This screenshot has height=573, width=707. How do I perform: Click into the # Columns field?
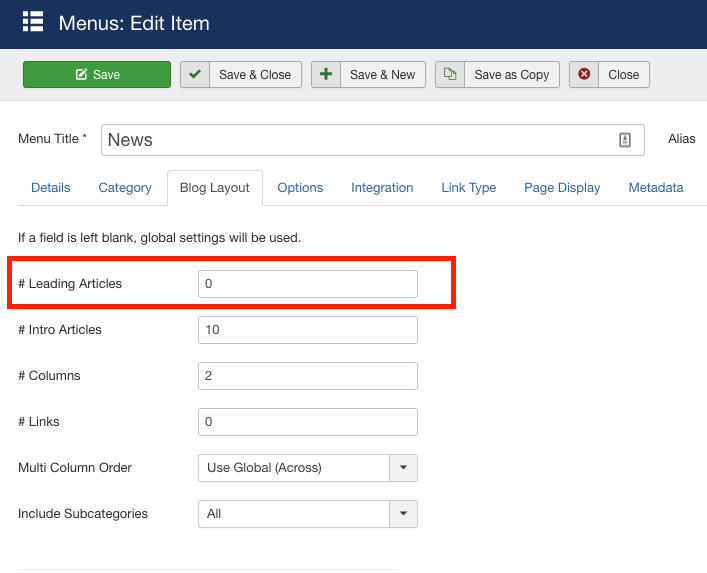tap(308, 376)
